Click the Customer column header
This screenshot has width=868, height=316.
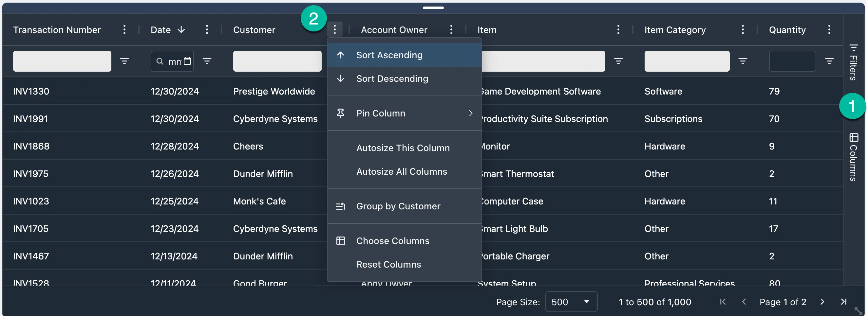coord(254,30)
